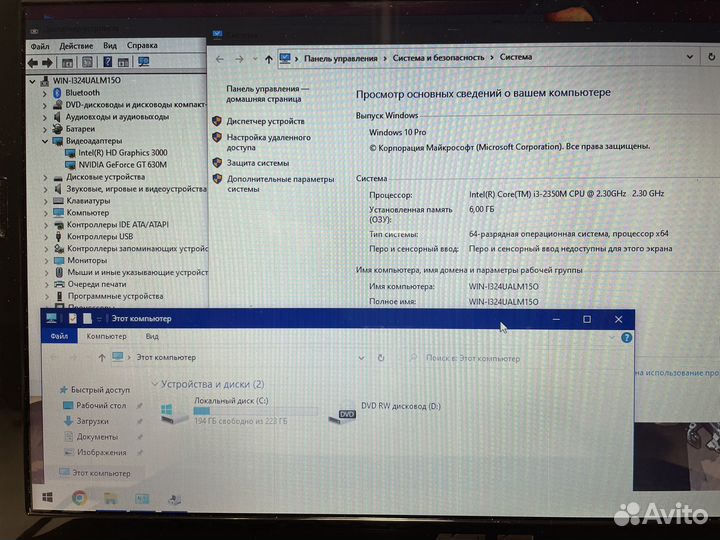Viewport: 720px width, 540px height.
Task: Open the Компьютер ribbon tab
Action: (x=107, y=336)
